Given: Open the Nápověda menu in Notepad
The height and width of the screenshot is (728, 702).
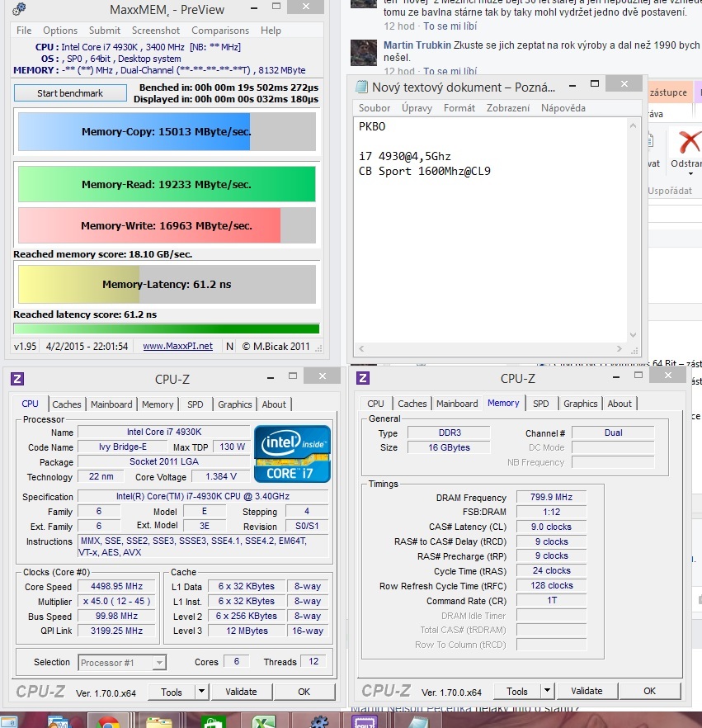Looking at the screenshot, I should (563, 107).
